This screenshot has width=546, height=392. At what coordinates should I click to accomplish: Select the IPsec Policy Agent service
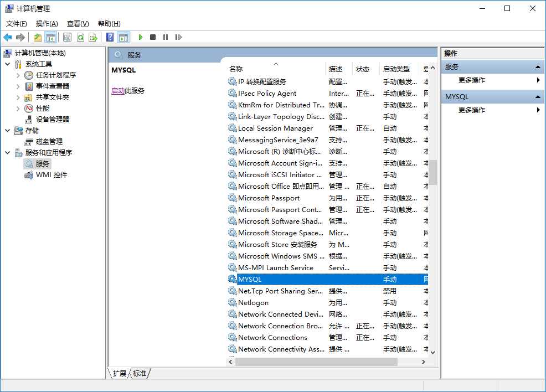click(x=328, y=94)
